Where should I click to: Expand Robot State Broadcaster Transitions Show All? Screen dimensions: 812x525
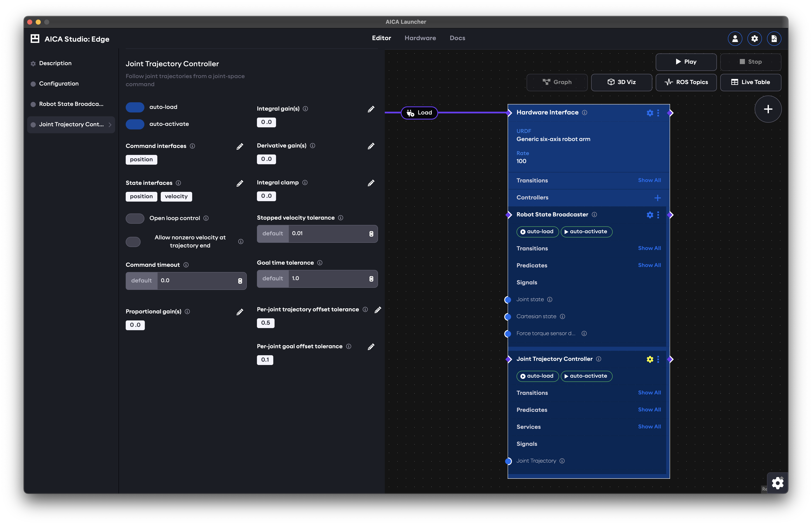tap(649, 248)
